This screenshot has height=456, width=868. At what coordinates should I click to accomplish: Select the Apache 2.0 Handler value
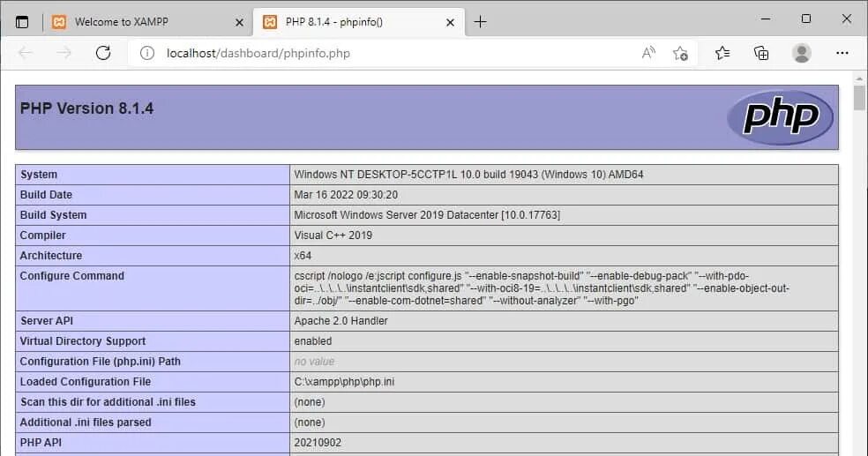pos(341,321)
